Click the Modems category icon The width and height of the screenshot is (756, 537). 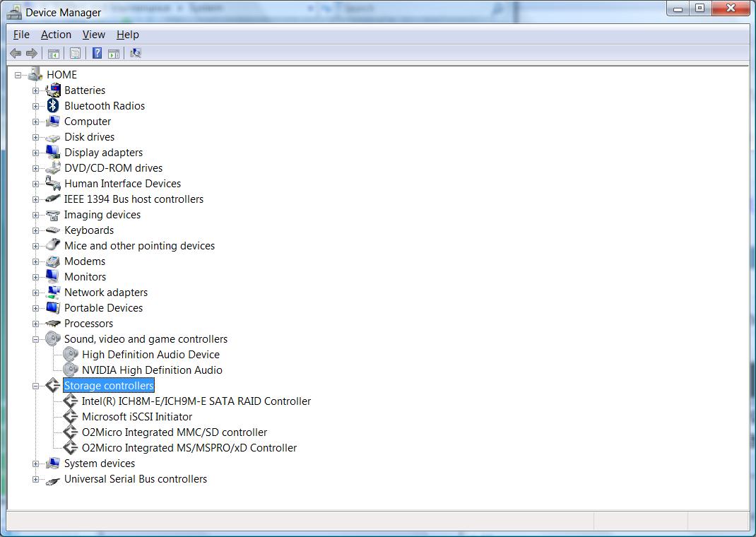click(53, 261)
